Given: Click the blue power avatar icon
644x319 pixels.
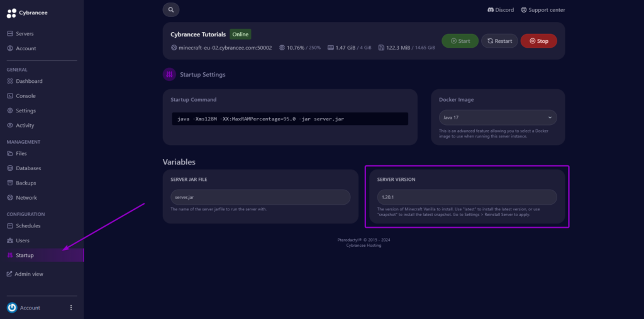Looking at the screenshot, I should coord(12,308).
